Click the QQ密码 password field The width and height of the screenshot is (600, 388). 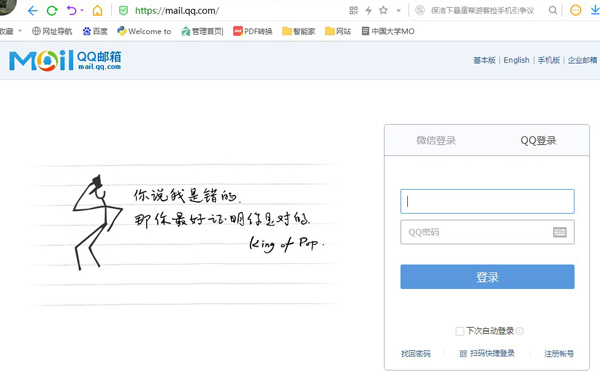(x=487, y=232)
